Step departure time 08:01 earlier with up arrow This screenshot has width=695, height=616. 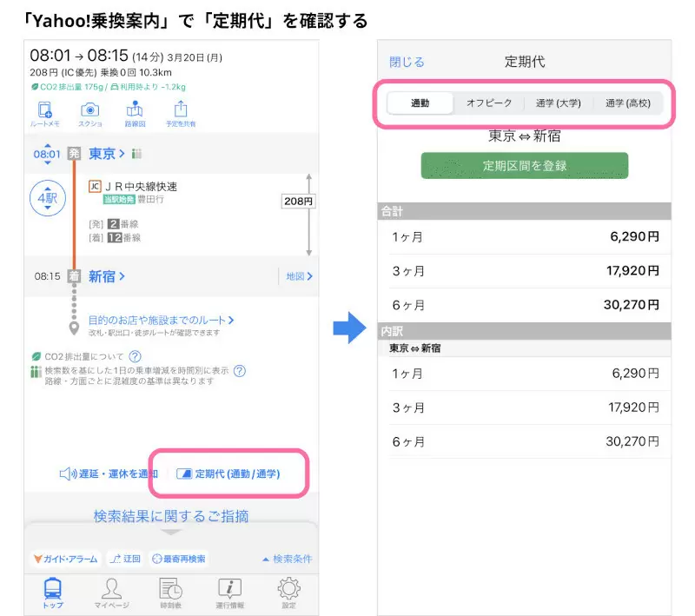pyautogui.click(x=48, y=145)
